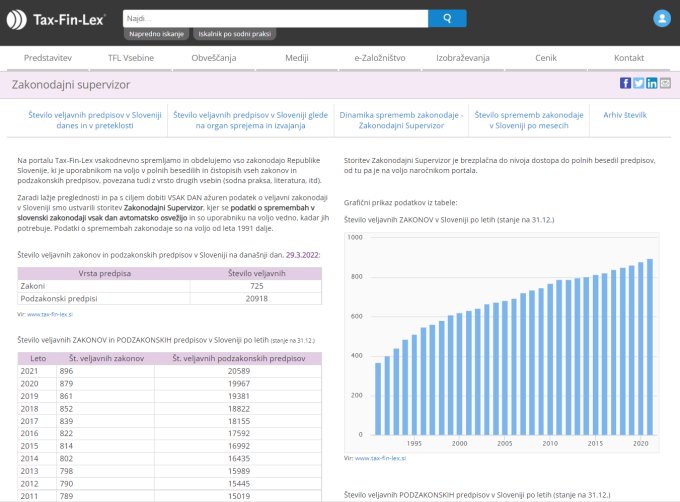Click the year 2020 table cell
The height and width of the screenshot is (502, 680).
(x=29, y=384)
